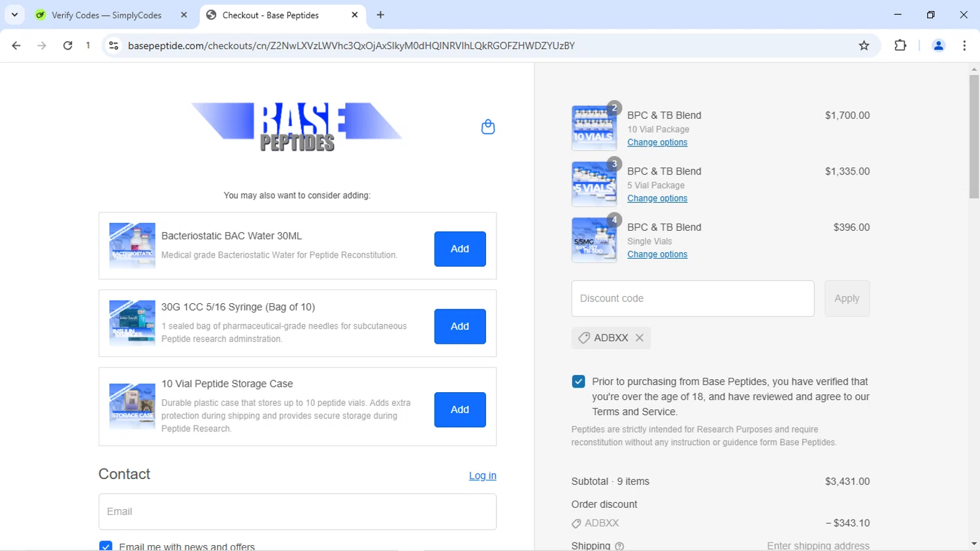The image size is (980, 551).
Task: Change options for 5 Vial Package
Action: click(x=657, y=199)
